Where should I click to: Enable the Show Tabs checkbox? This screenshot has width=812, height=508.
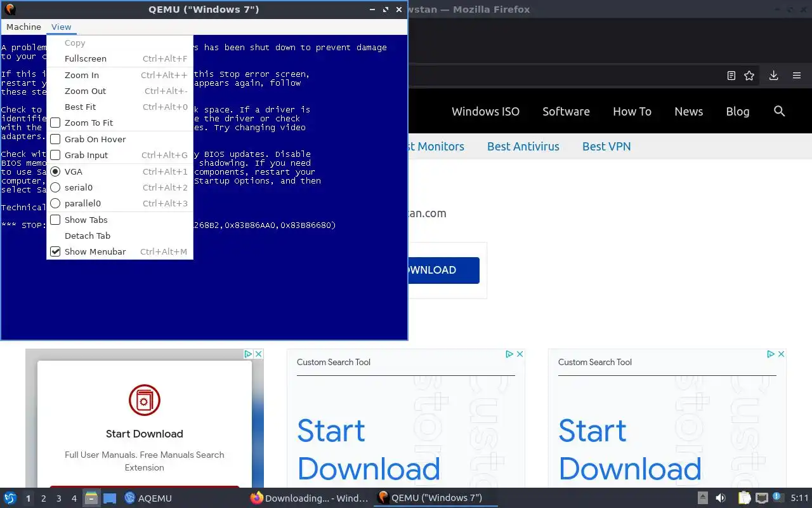coord(55,220)
